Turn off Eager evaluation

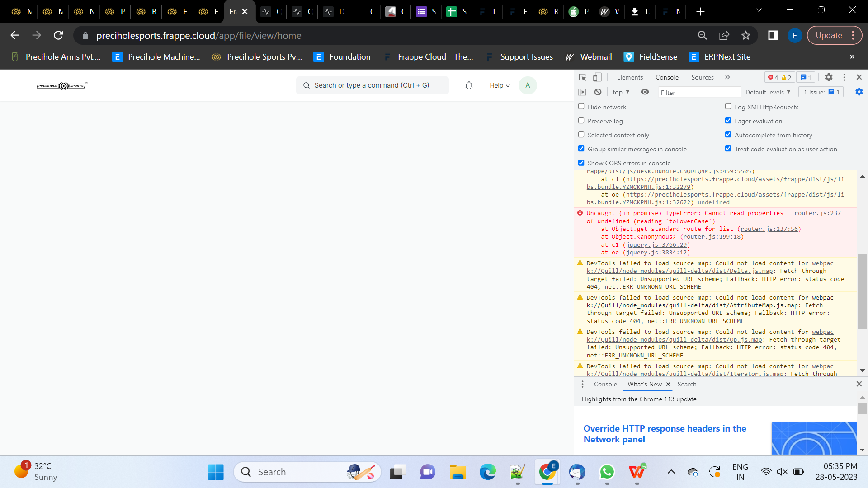[728, 120]
